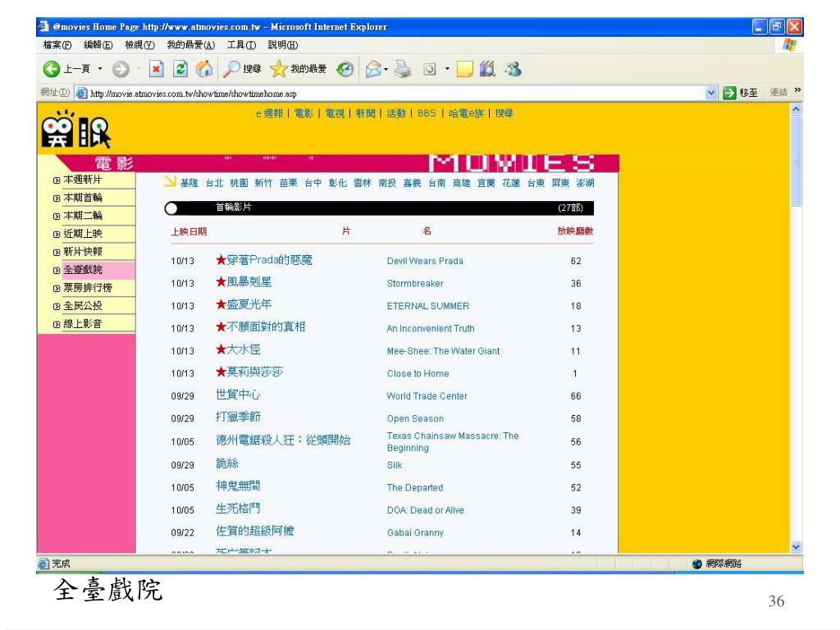Click the 搜尋 top navigation link
The height and width of the screenshot is (630, 840).
tap(504, 113)
